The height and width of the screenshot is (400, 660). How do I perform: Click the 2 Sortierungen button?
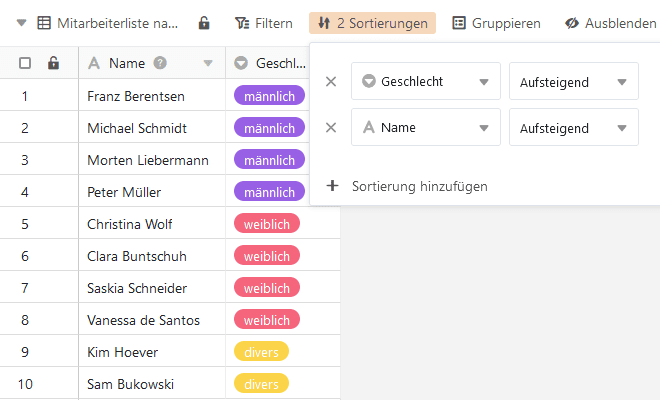tap(372, 23)
